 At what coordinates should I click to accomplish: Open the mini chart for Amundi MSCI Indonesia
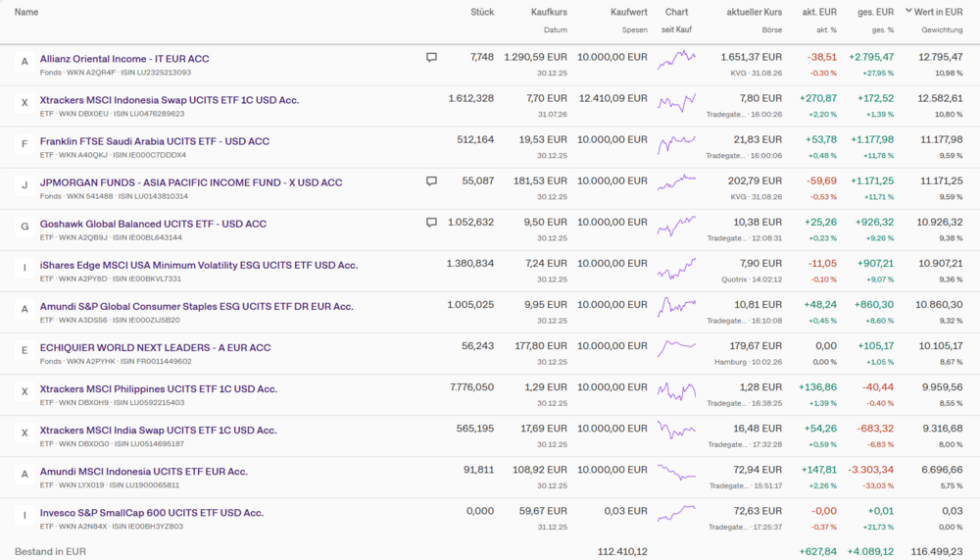676,473
